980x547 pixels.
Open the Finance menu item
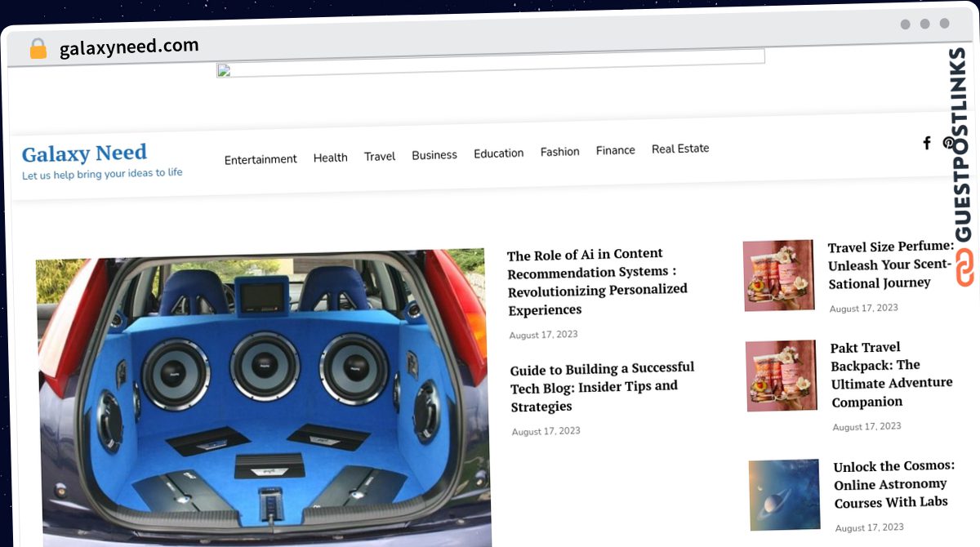(x=616, y=150)
